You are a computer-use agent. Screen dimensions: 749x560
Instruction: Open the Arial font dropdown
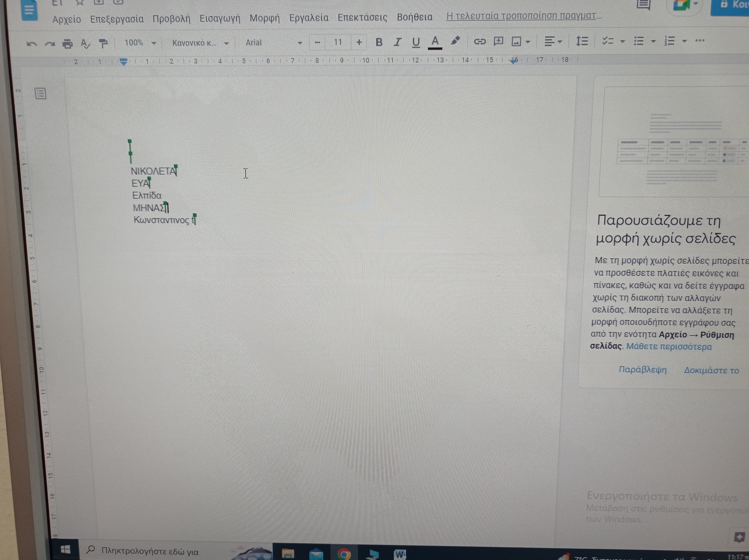click(x=273, y=43)
